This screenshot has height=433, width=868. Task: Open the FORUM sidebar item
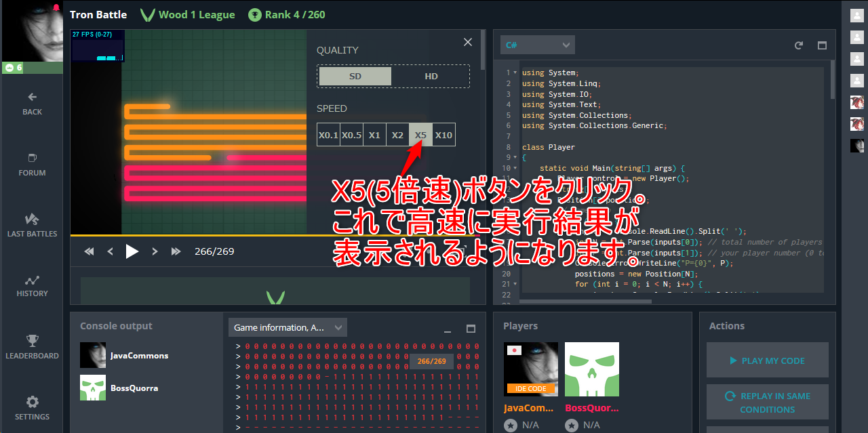(x=32, y=165)
